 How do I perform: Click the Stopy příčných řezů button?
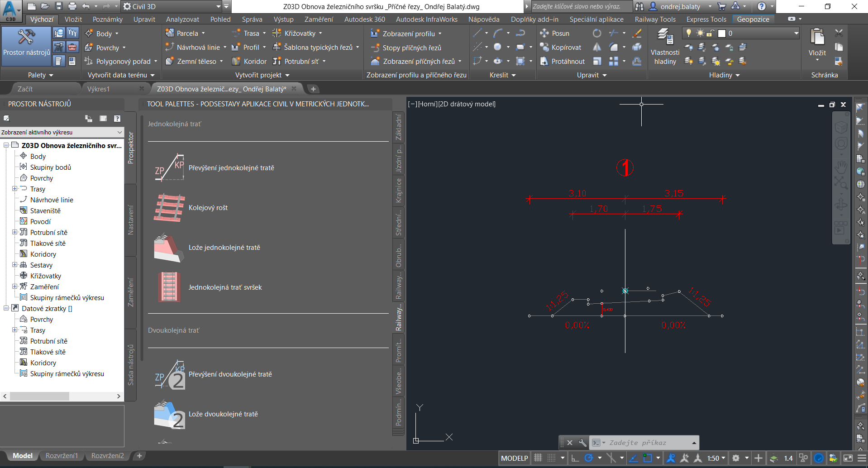pos(406,48)
